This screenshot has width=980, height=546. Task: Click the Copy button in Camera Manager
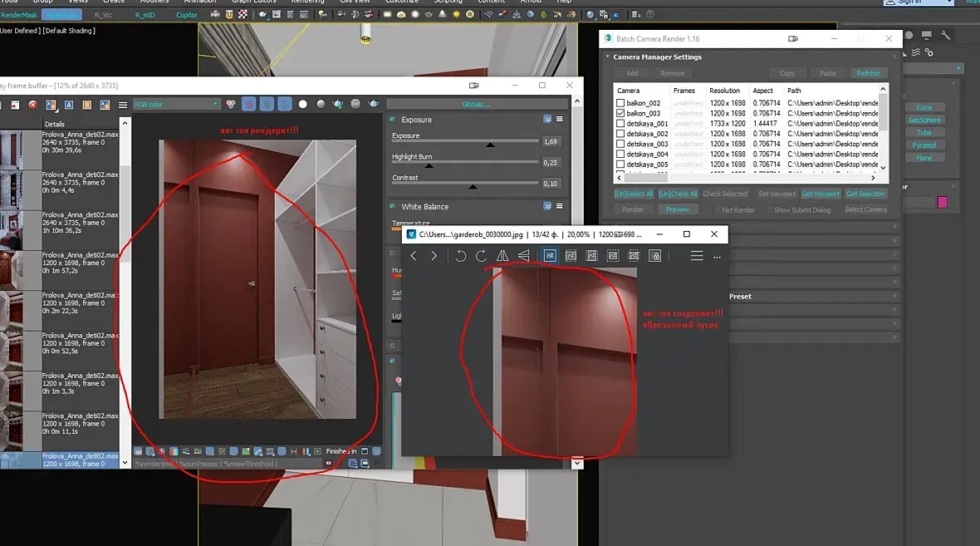786,73
